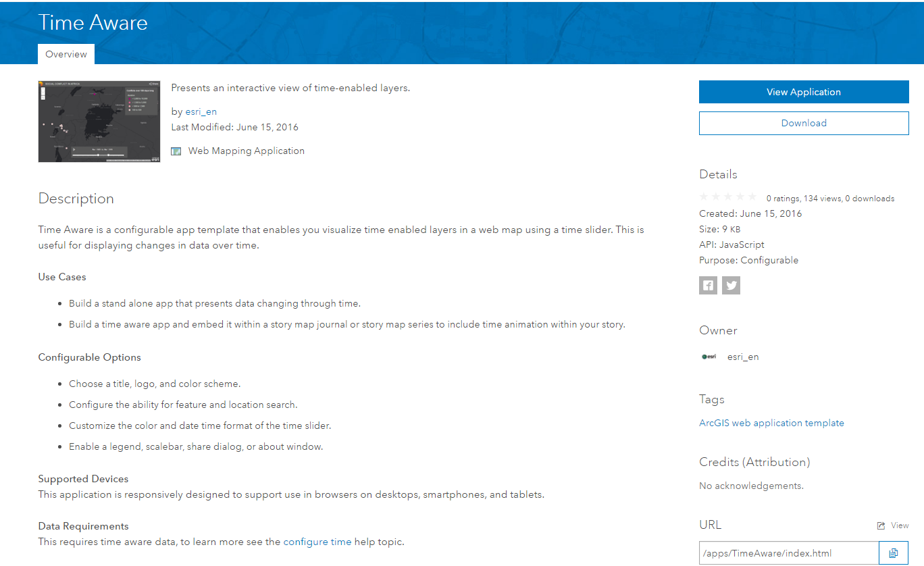Click the Web Mapping Application type icon
The width and height of the screenshot is (924, 566).
coord(176,151)
